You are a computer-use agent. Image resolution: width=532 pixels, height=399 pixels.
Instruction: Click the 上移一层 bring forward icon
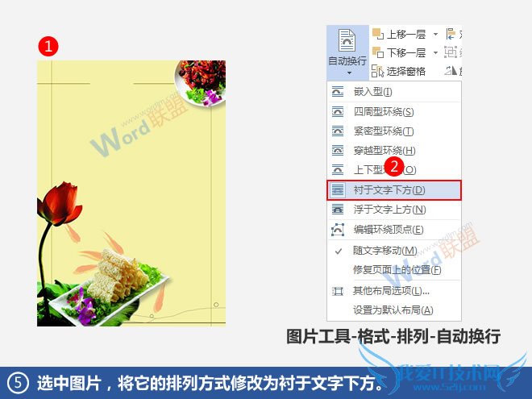point(378,34)
